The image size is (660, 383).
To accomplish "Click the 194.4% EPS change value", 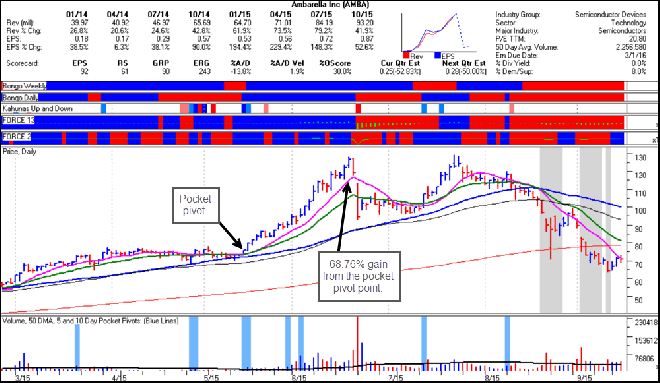I will tap(240, 47).
